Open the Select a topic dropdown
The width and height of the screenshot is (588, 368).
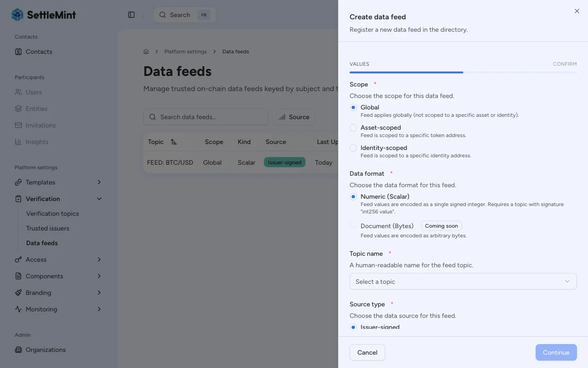pyautogui.click(x=463, y=281)
